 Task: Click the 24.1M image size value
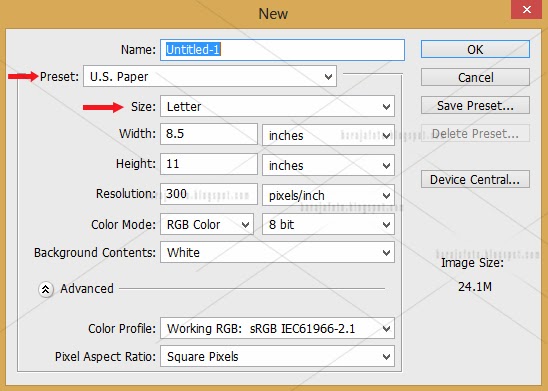[x=475, y=287]
